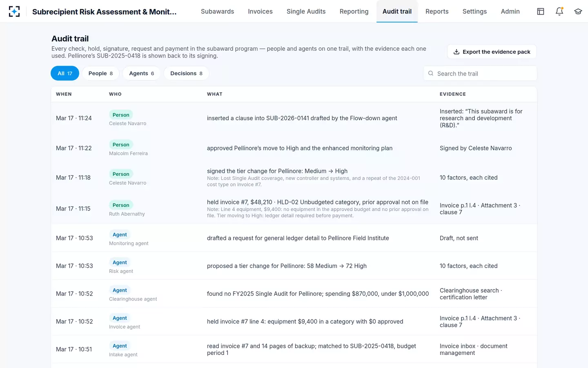Image resolution: width=588 pixels, height=368 pixels.
Task: Click Person badge above Malcolm Ferreira
Action: click(x=121, y=144)
